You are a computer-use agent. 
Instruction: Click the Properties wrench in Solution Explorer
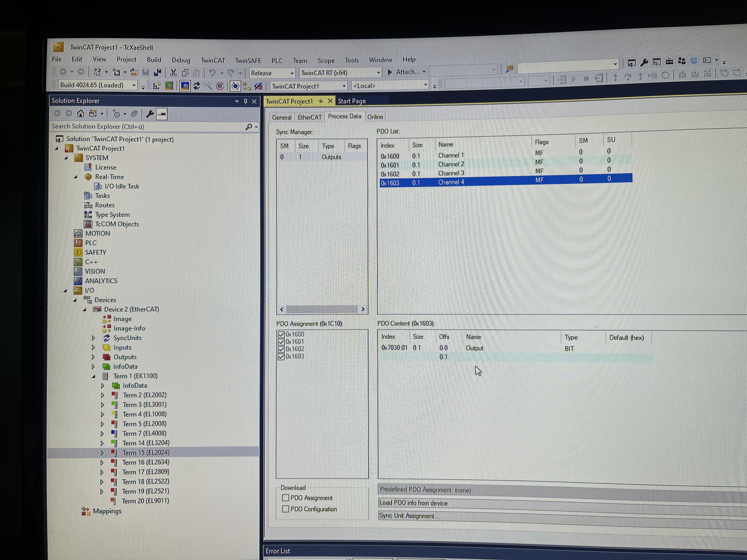(x=150, y=114)
